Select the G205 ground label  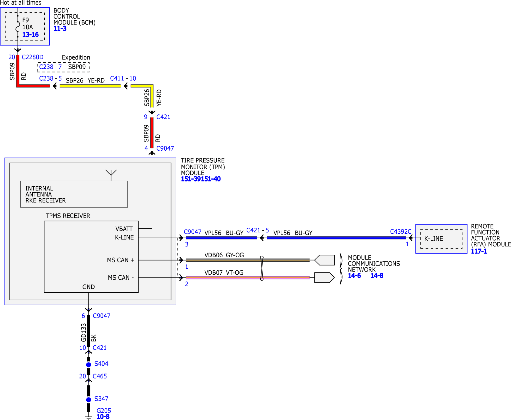point(104,411)
